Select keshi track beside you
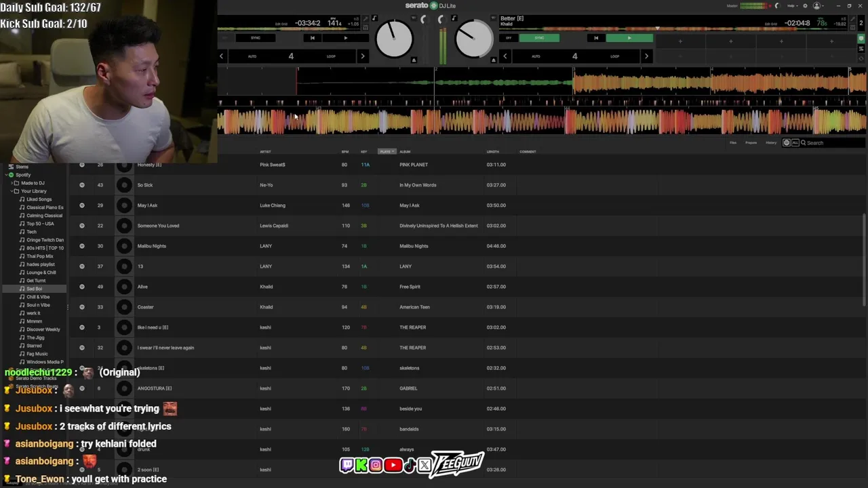 (410, 409)
